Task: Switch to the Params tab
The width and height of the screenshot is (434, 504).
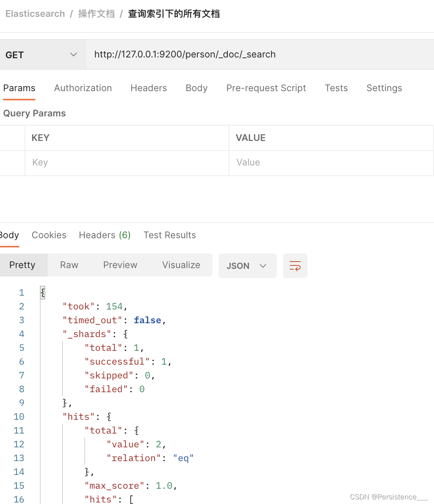Action: click(19, 88)
